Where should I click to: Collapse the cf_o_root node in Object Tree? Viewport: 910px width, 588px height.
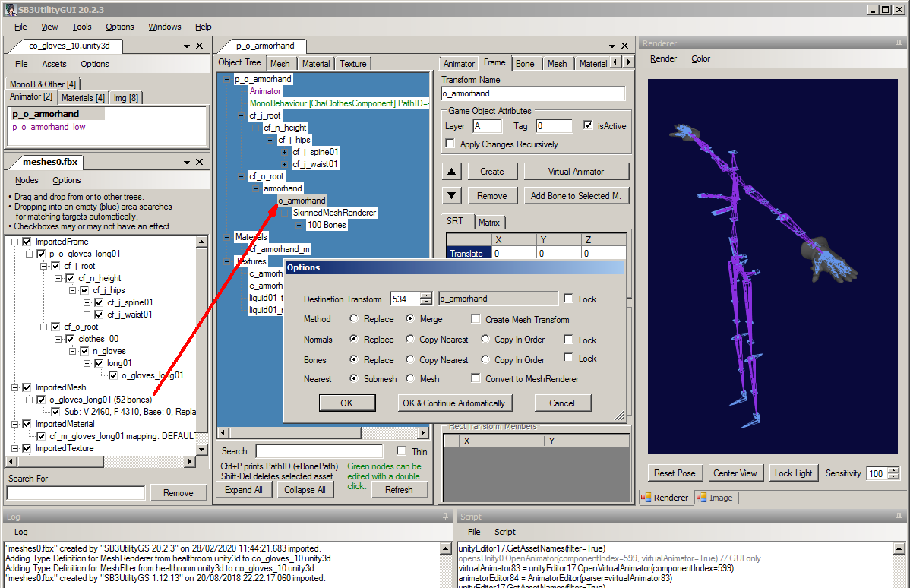[x=242, y=176]
